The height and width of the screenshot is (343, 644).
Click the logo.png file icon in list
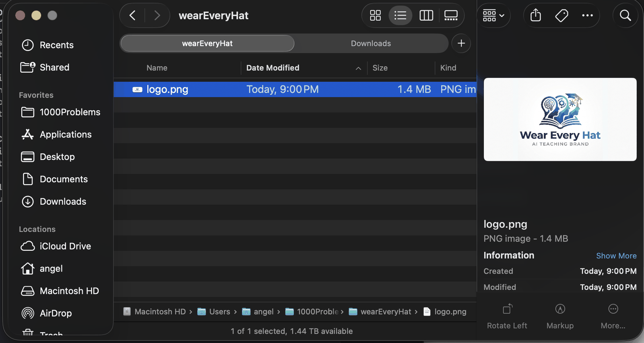tap(138, 89)
